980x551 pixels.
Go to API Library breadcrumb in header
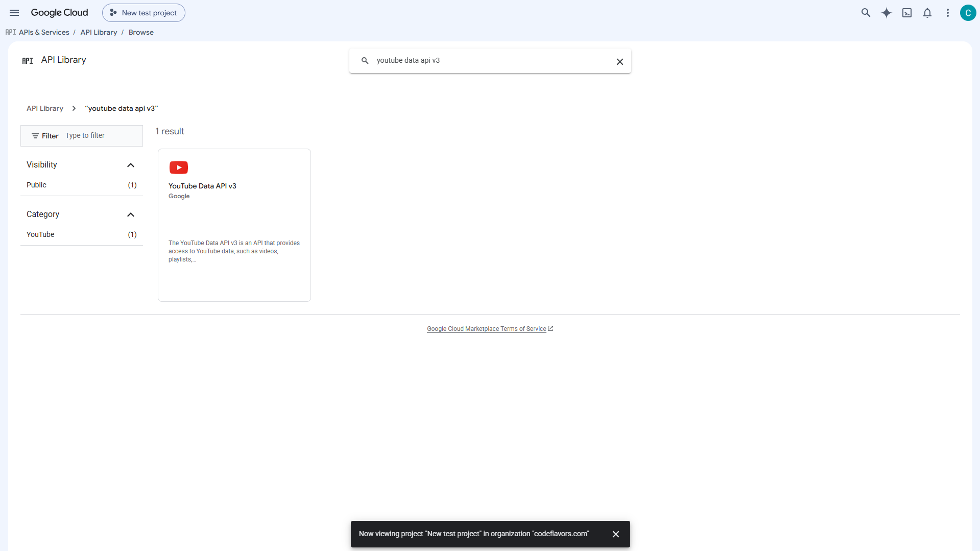click(99, 32)
